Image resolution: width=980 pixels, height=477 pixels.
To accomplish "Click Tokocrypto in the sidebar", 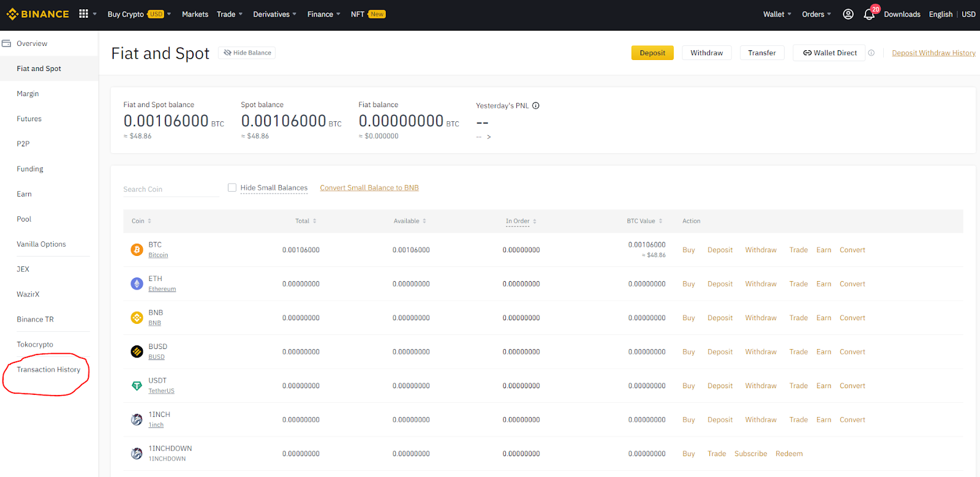I will (35, 345).
